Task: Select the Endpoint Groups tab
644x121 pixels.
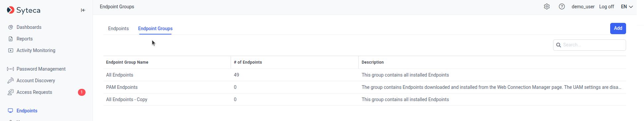Action: point(155,29)
